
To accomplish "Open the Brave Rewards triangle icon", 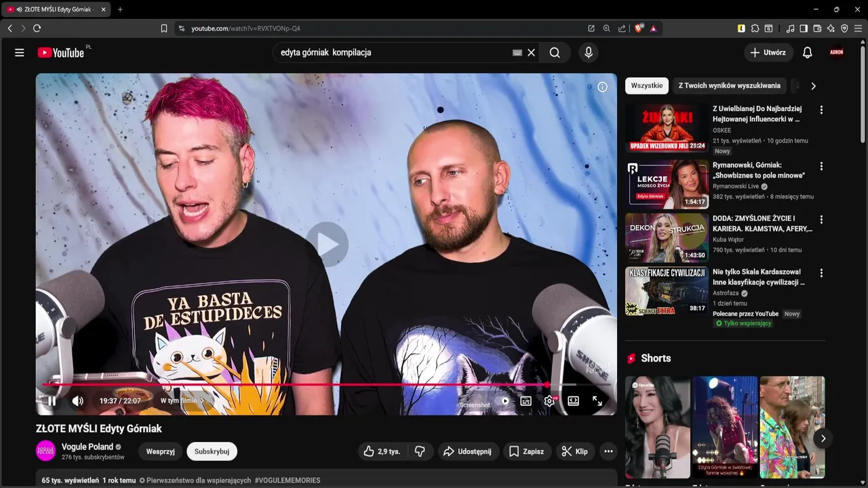I will tap(654, 28).
